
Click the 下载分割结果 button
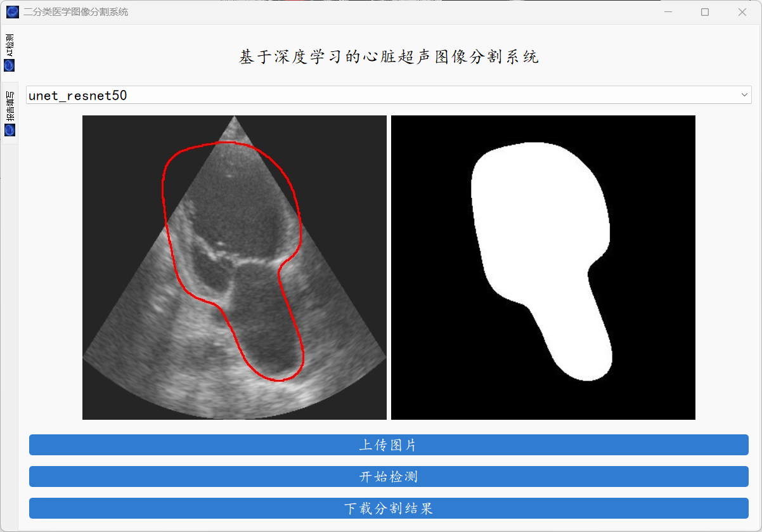(389, 509)
